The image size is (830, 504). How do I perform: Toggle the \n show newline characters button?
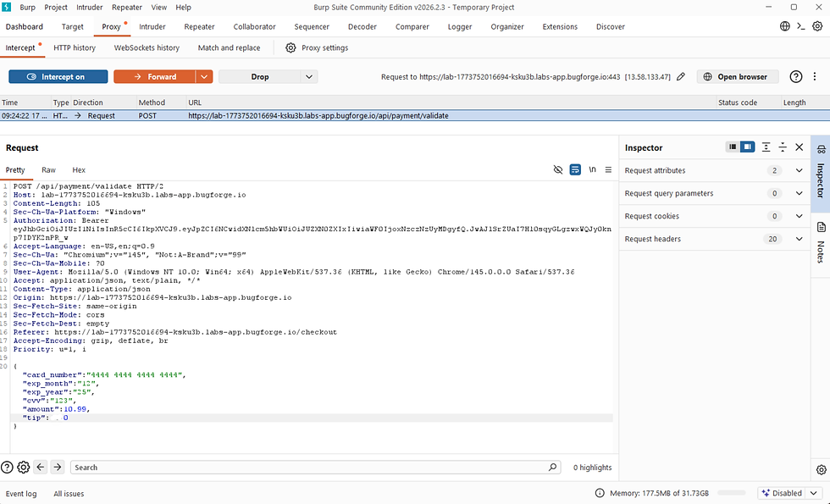[x=592, y=170]
